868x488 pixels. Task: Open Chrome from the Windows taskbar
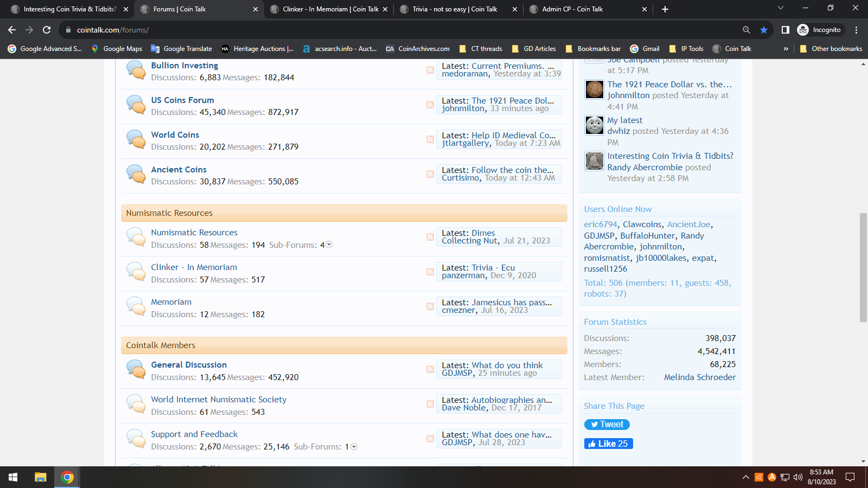[67, 477]
